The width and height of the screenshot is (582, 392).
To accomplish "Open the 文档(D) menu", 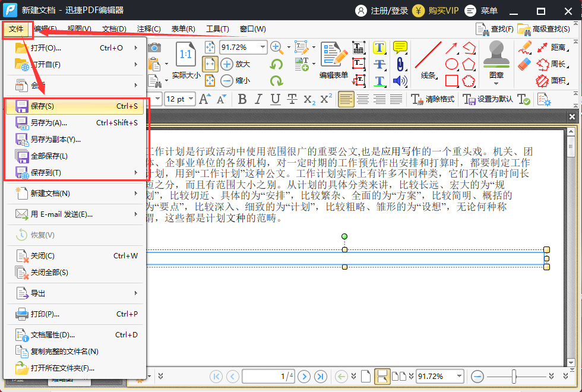I will [x=114, y=29].
